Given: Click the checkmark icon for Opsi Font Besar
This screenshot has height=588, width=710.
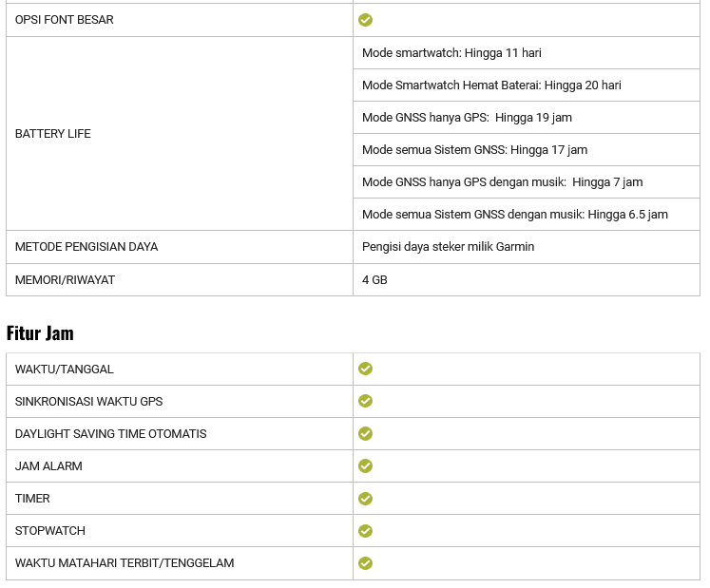Looking at the screenshot, I should (366, 20).
